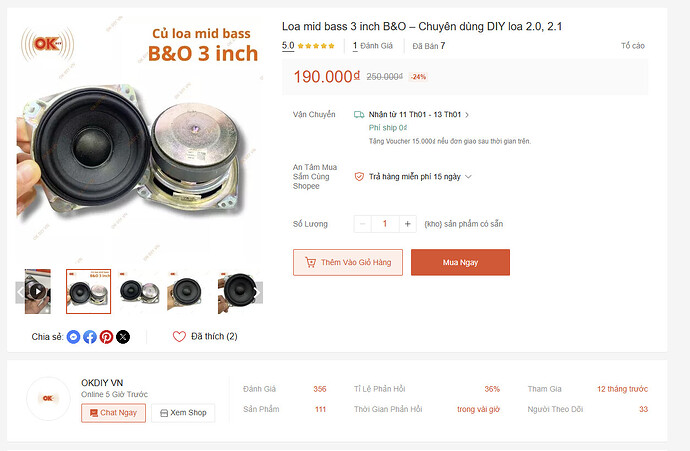Report listing with Tố cáo link
This screenshot has height=451, width=690.
pyautogui.click(x=632, y=45)
